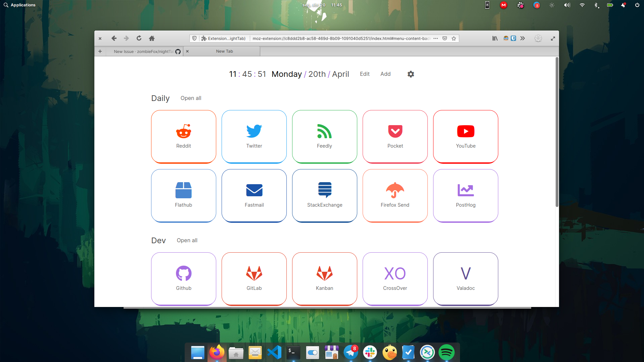The image size is (644, 362).
Task: Click Add to create a bookmark
Action: click(x=385, y=74)
